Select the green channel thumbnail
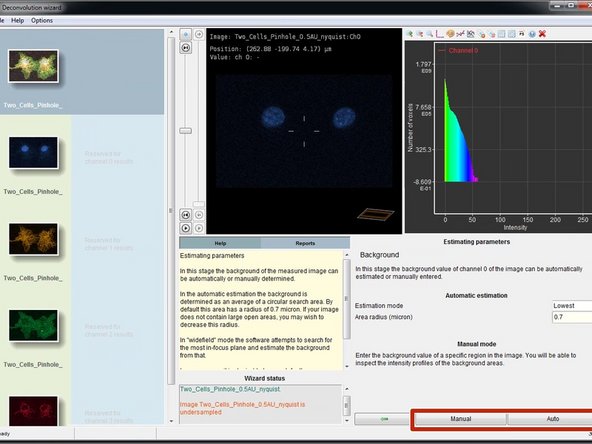This screenshot has height=444, width=592. (x=33, y=325)
